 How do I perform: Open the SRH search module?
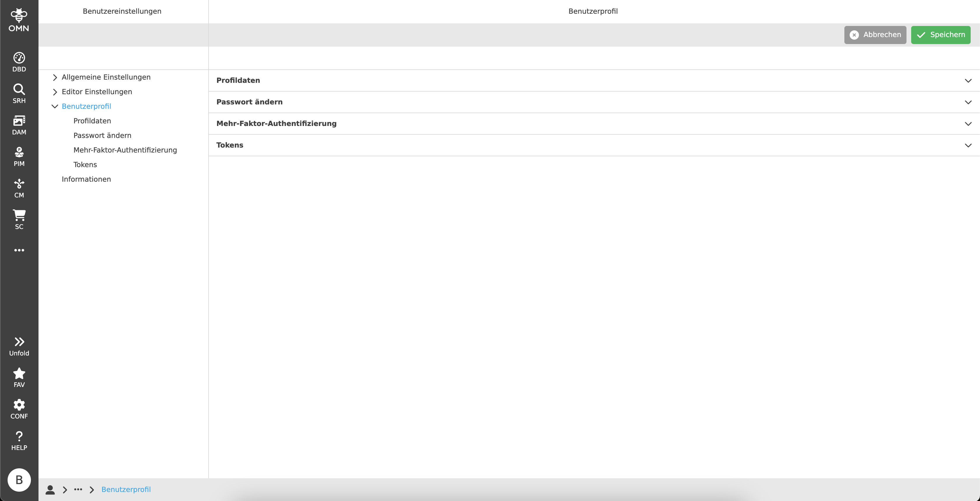pos(19,93)
